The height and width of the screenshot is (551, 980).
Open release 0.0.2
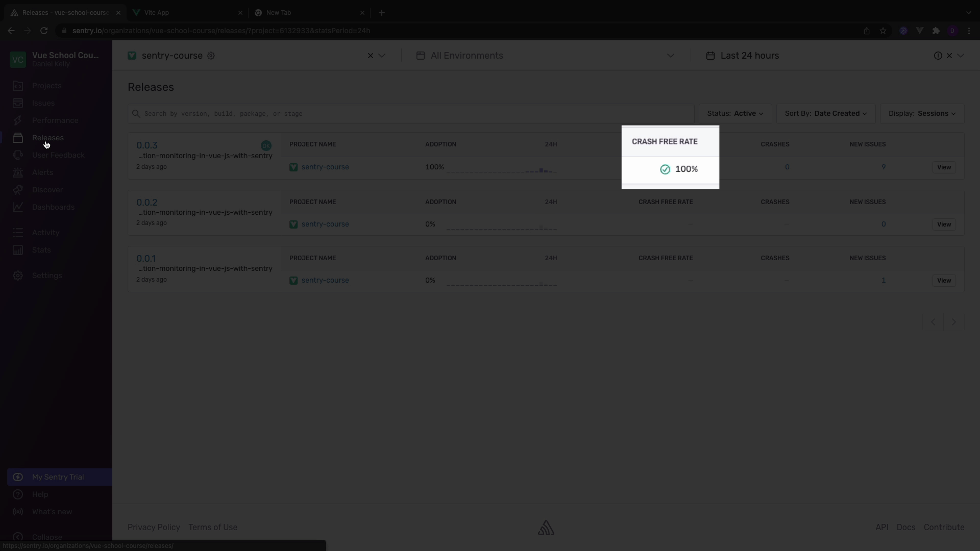click(147, 203)
